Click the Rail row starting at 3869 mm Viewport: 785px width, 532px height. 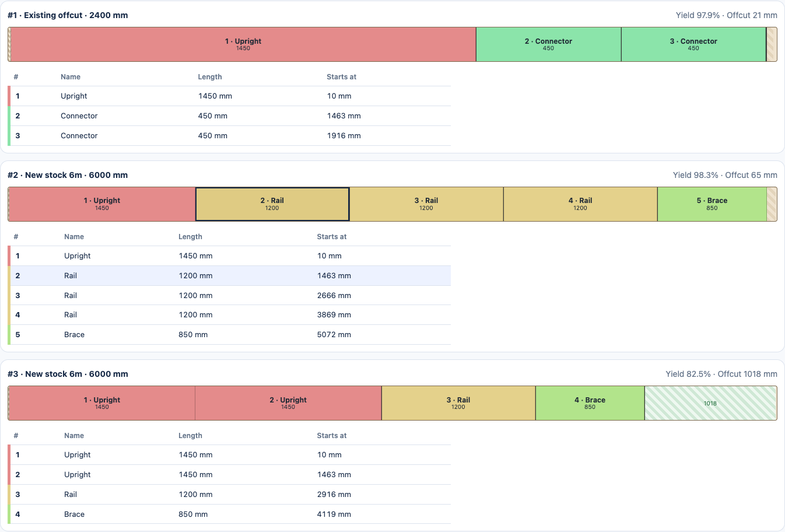[229, 315]
